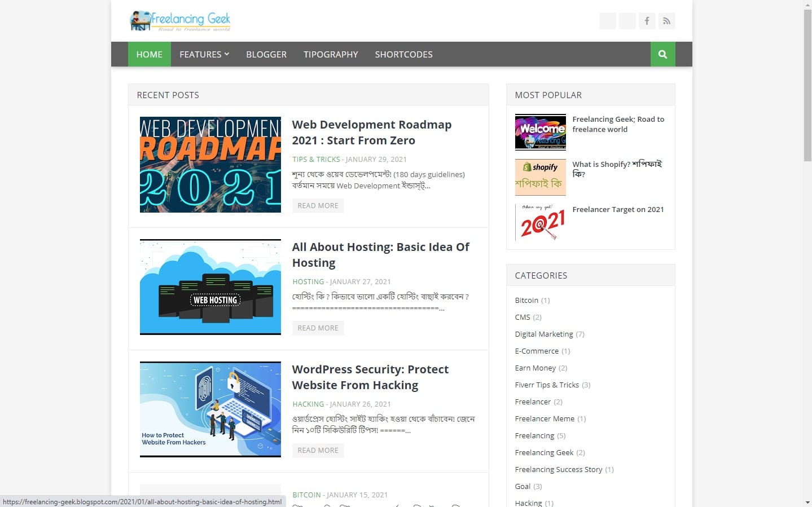The width and height of the screenshot is (812, 507).
Task: Open the Goal category
Action: coord(523,487)
